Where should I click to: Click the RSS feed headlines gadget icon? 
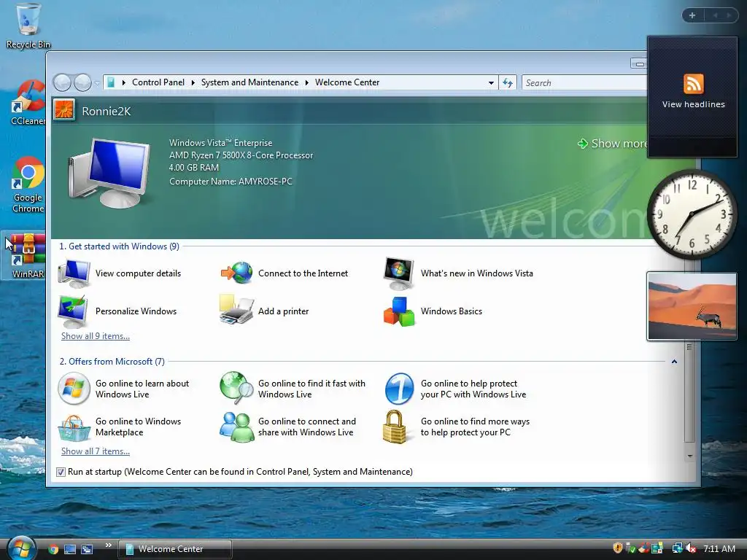(x=693, y=84)
